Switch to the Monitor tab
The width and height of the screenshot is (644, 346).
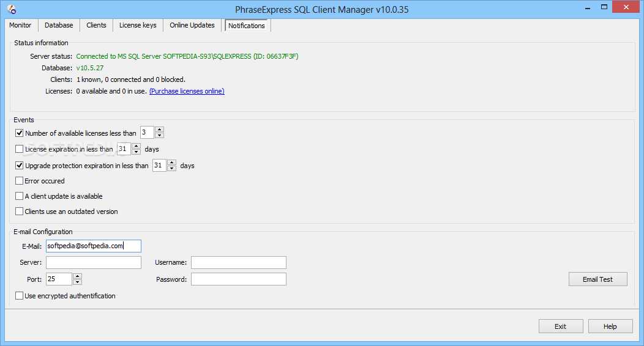[x=20, y=25]
